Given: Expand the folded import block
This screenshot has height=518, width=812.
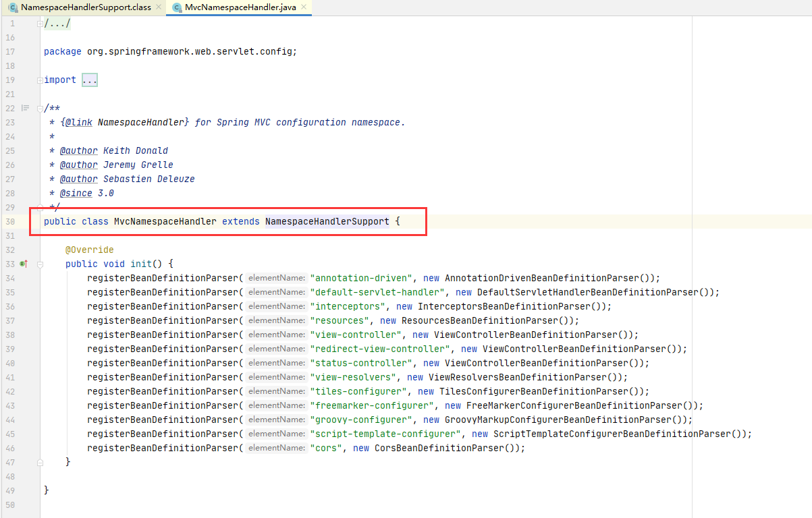Looking at the screenshot, I should coord(40,80).
